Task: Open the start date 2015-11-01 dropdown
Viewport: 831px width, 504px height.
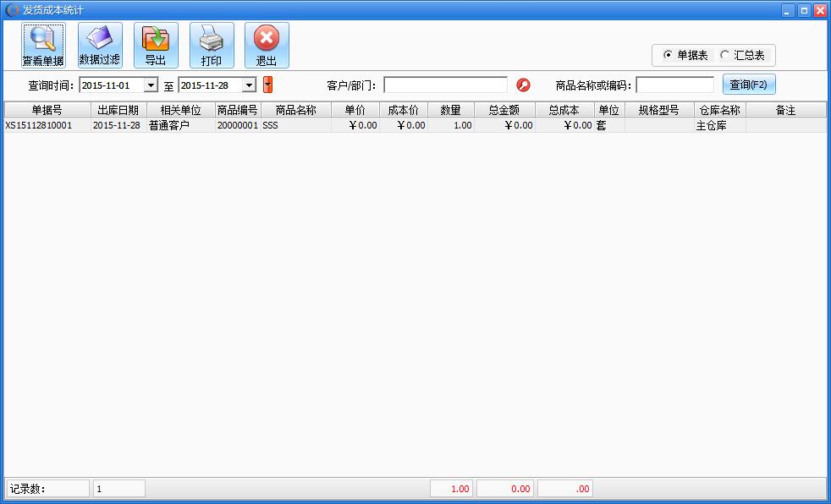Action: point(151,85)
